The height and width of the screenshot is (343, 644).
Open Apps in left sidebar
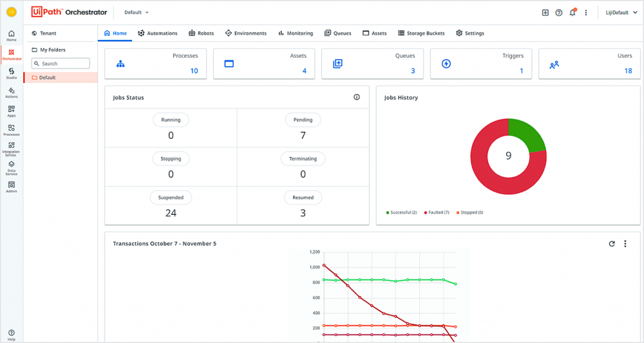click(11, 111)
